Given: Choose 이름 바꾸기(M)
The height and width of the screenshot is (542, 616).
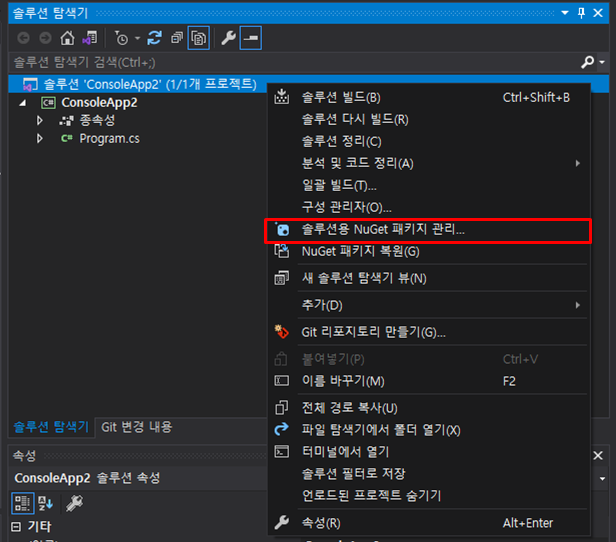Looking at the screenshot, I should coord(429,381).
